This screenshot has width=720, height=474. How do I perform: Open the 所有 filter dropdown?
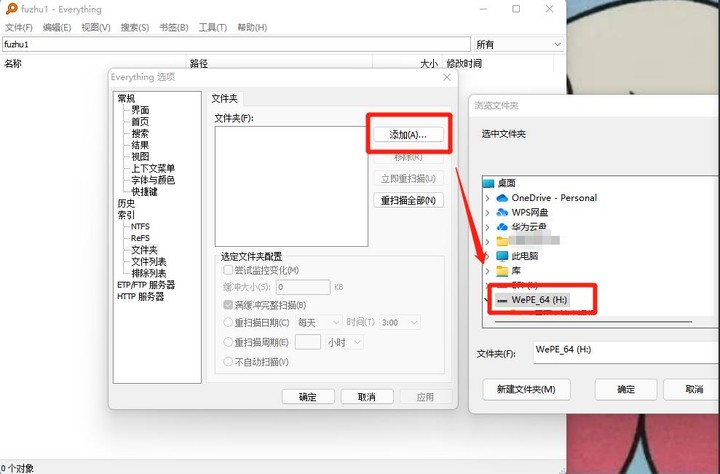click(x=518, y=44)
